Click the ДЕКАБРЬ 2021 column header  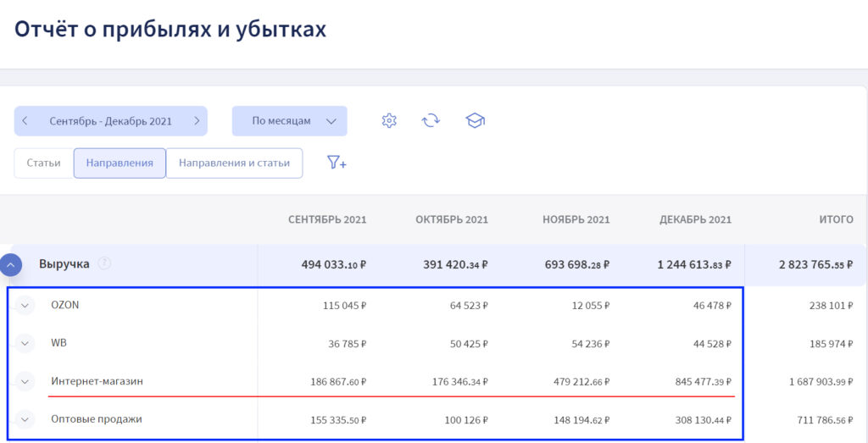(695, 219)
